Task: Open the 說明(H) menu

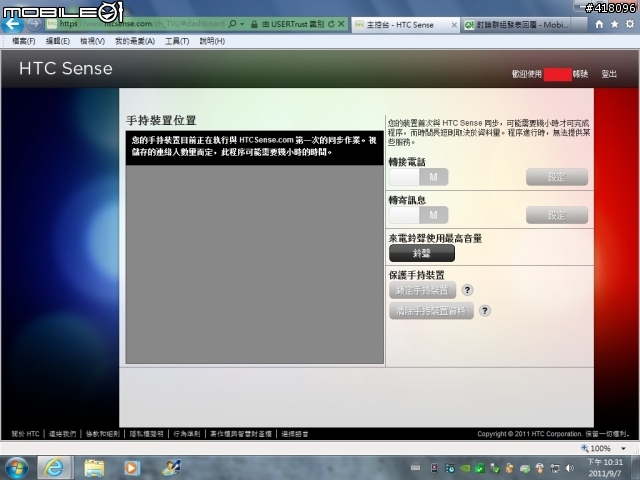Action: coord(212,41)
